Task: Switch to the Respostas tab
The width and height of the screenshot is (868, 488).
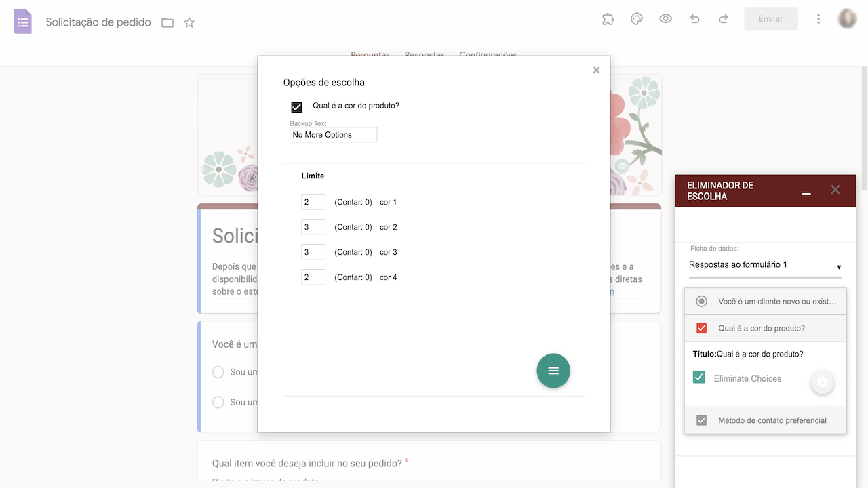Action: pyautogui.click(x=425, y=56)
